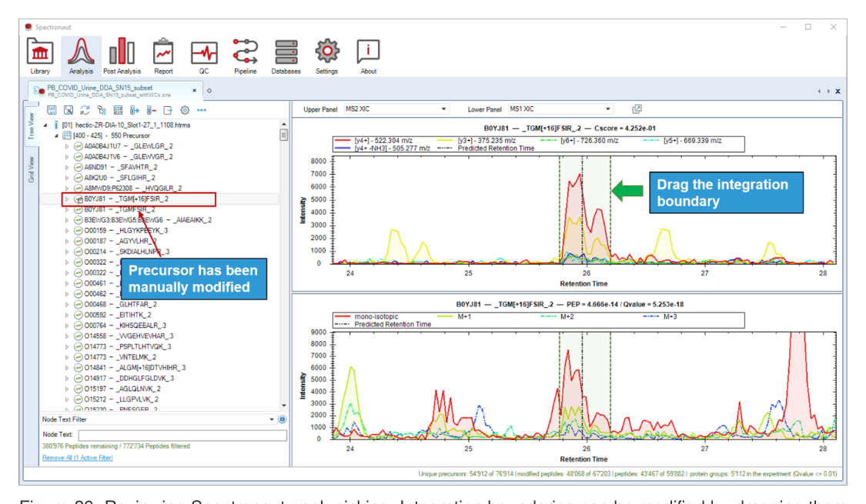This screenshot has height=504, width=866.
Task: Click the save-as toolbar icon with pencil
Action: (69, 110)
